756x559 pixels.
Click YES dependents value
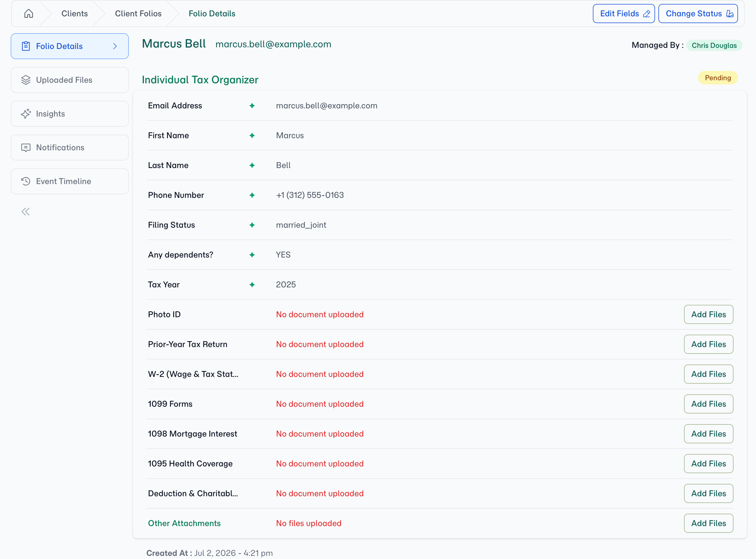(x=283, y=255)
